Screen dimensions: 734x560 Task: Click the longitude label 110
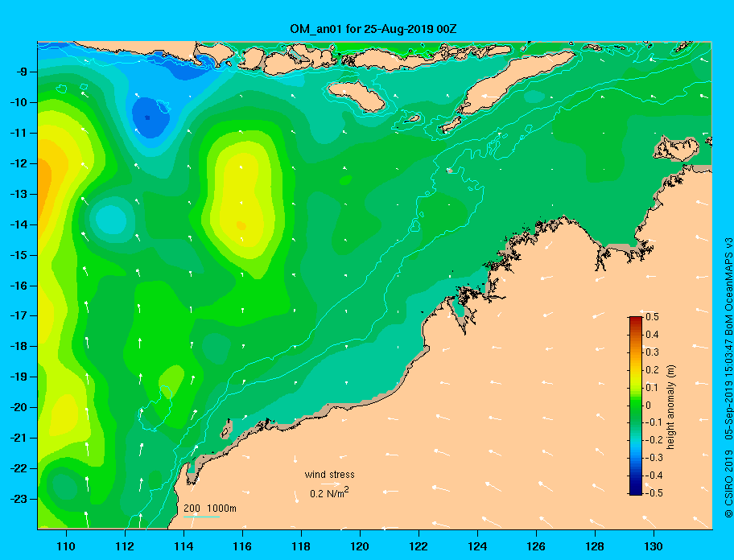point(66,546)
